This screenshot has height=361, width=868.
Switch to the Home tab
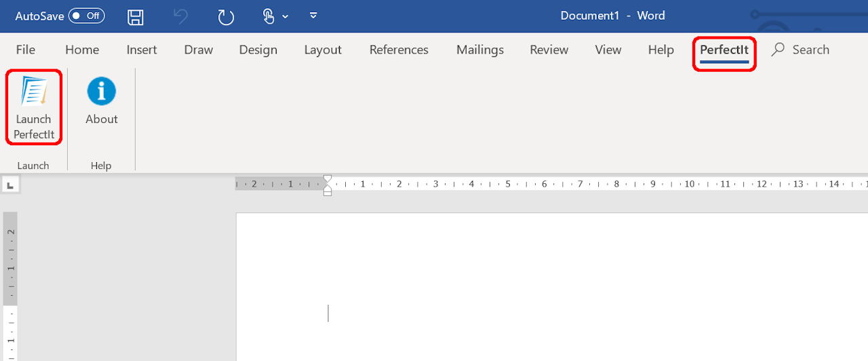82,50
